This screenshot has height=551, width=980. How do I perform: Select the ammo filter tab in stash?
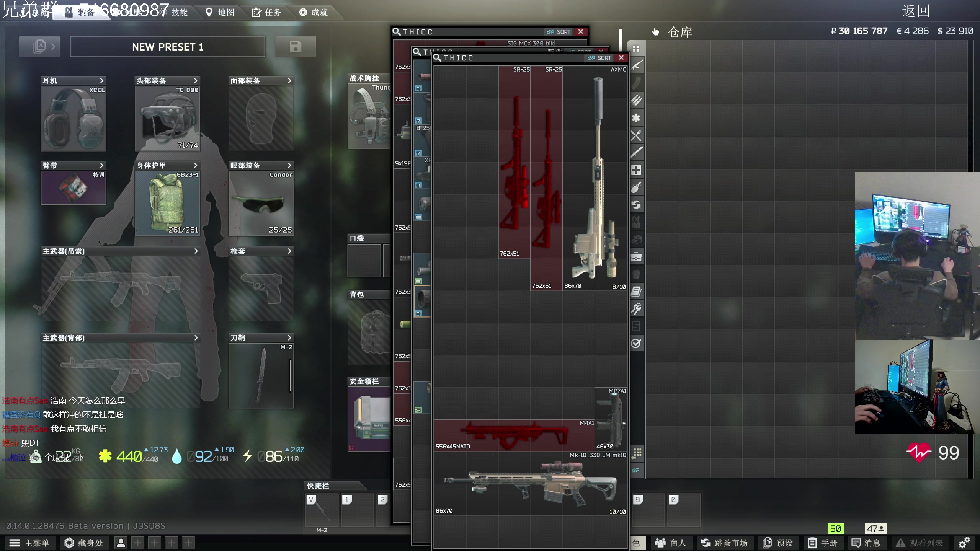click(636, 101)
